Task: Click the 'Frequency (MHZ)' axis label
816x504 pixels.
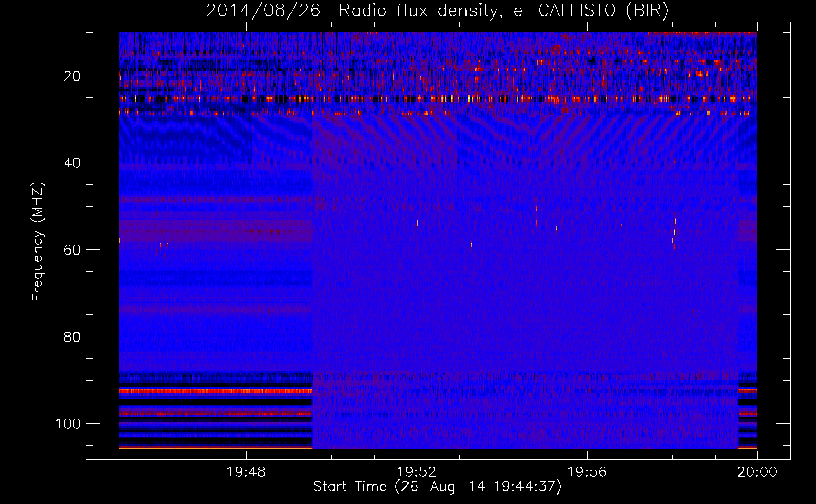Action: (x=38, y=241)
